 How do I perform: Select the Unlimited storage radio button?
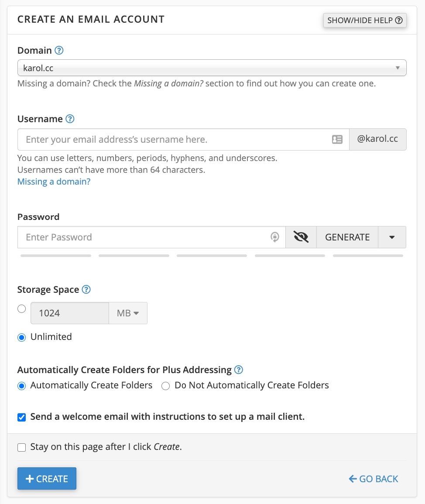tap(21, 337)
